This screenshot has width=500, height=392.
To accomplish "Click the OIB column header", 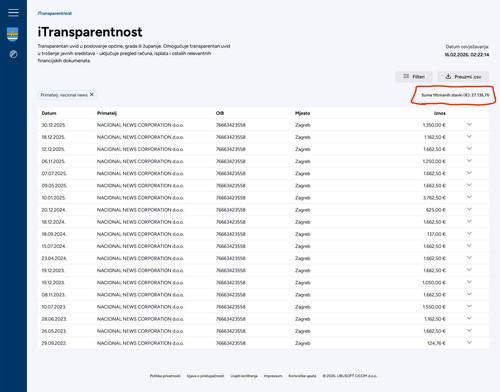I will pos(220,113).
